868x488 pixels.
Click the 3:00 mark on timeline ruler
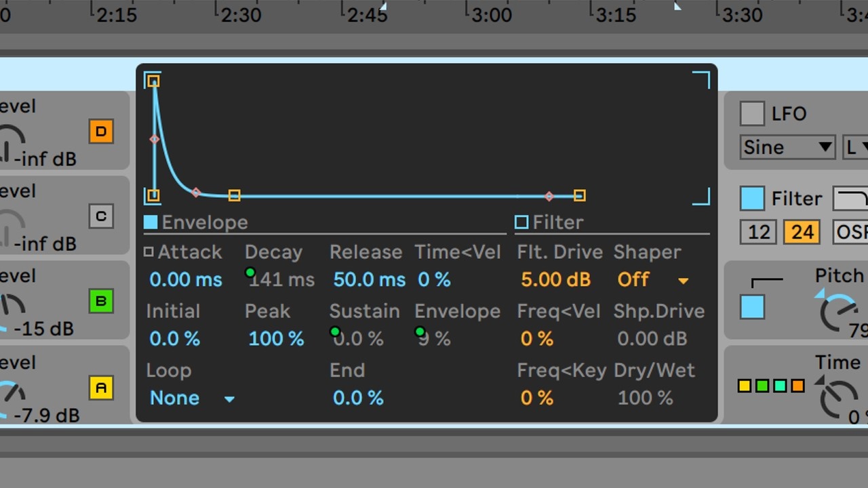tap(492, 14)
